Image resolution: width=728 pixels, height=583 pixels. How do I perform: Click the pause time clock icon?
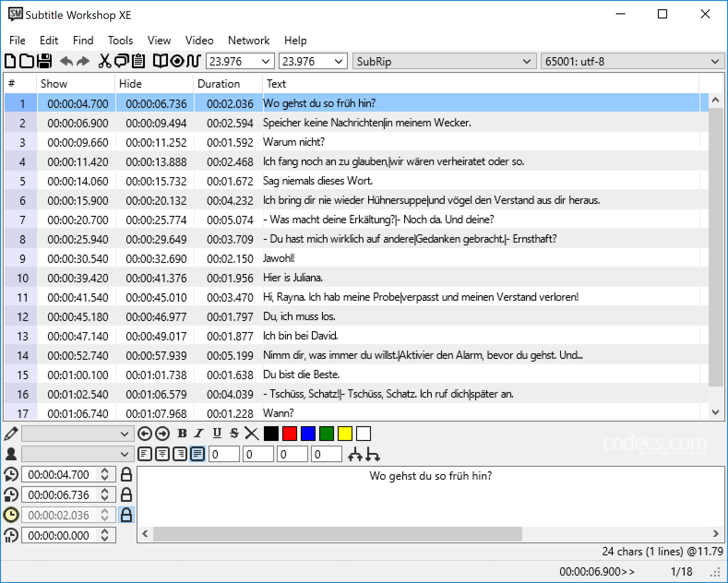click(x=11, y=535)
